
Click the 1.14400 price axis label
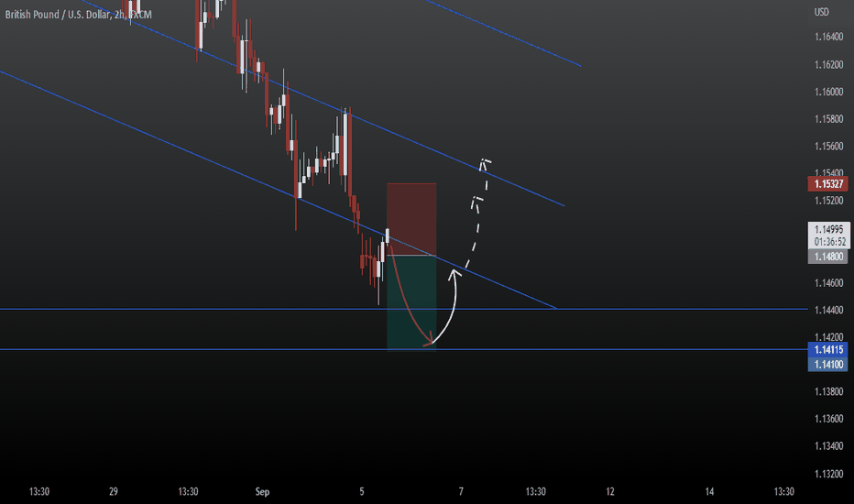[x=828, y=310]
